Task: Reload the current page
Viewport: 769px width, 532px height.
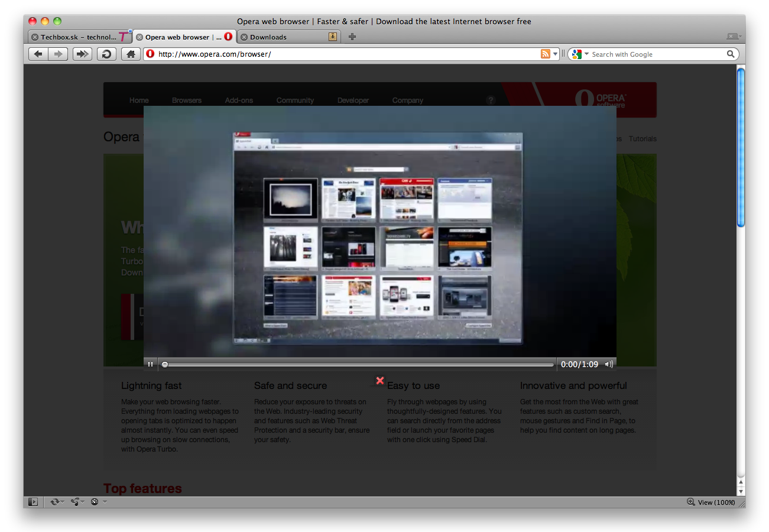Action: [106, 54]
